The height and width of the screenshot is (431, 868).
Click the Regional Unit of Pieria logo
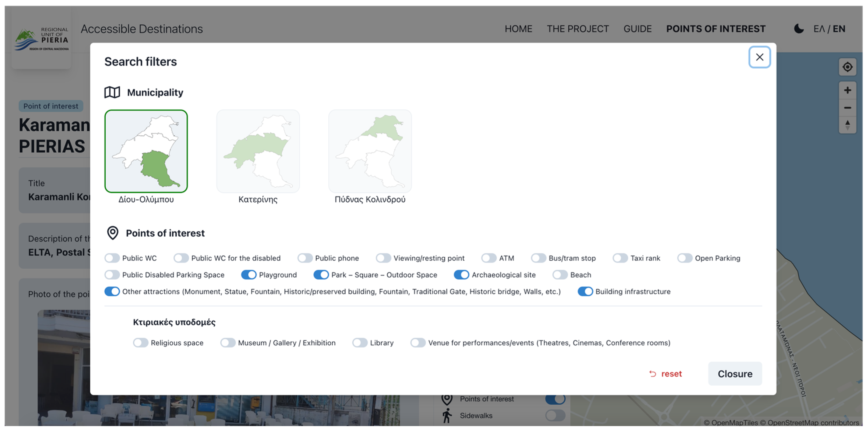click(x=41, y=39)
